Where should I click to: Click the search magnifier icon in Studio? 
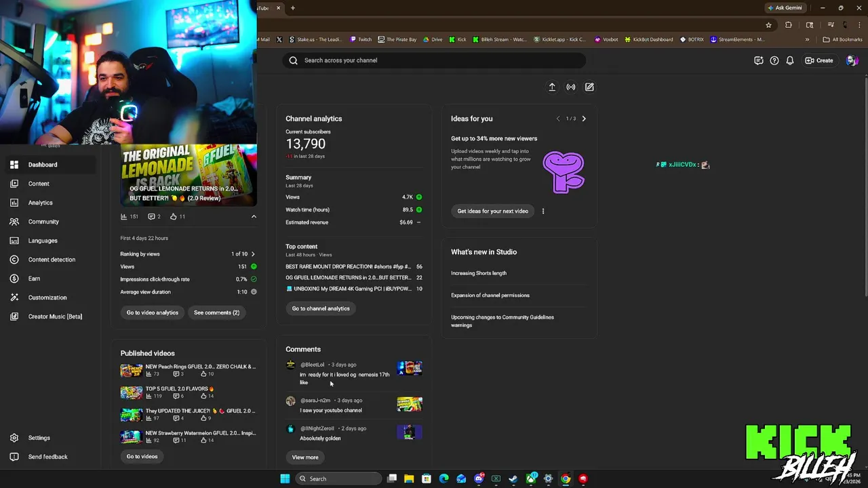coord(294,60)
